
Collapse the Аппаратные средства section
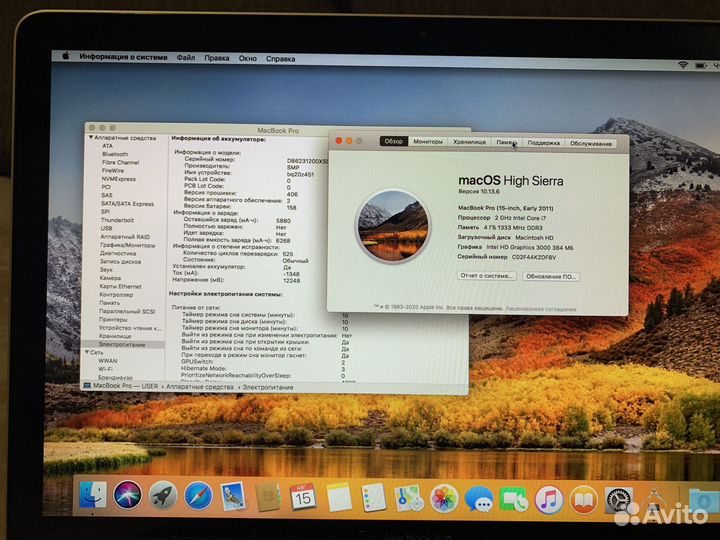91,137
